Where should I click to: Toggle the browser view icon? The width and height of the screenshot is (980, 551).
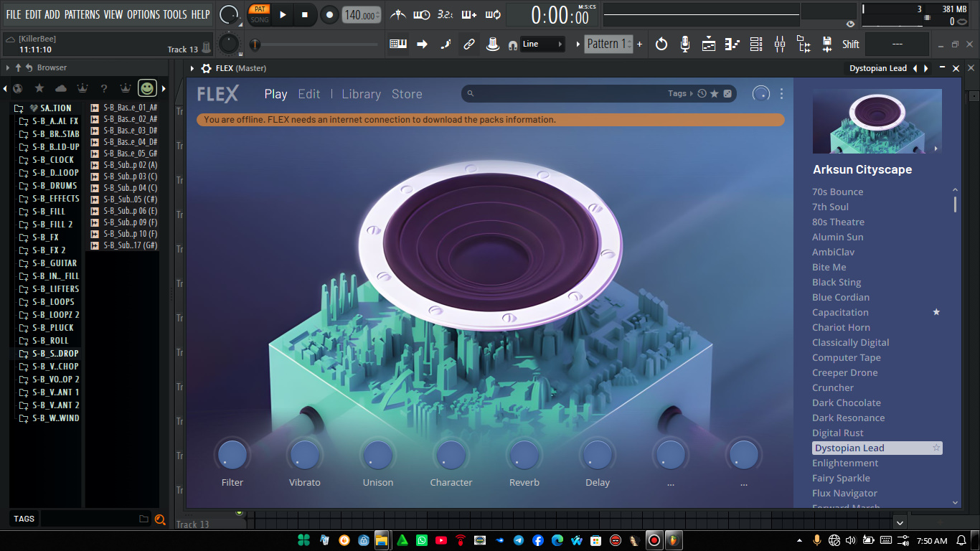[804, 44]
